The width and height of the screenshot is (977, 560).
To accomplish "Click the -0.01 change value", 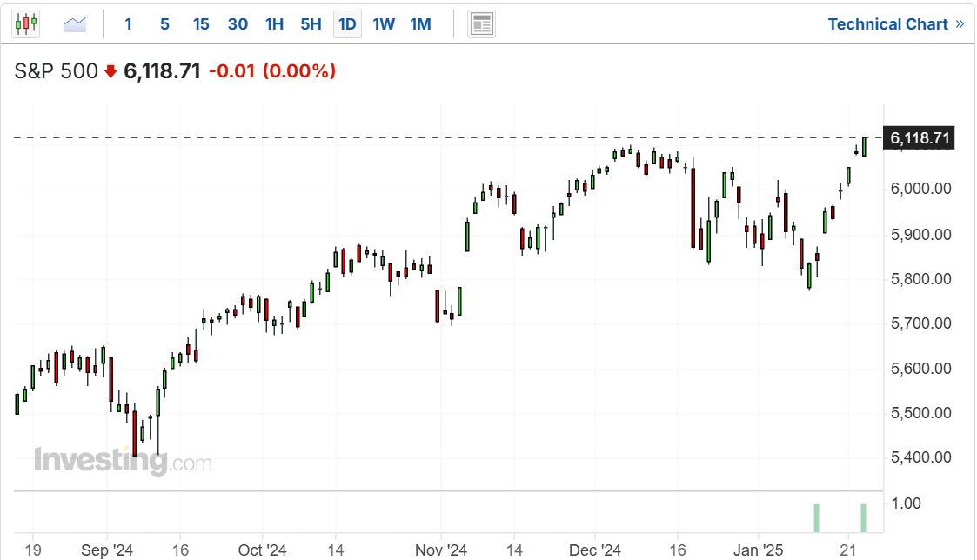I will click(231, 71).
